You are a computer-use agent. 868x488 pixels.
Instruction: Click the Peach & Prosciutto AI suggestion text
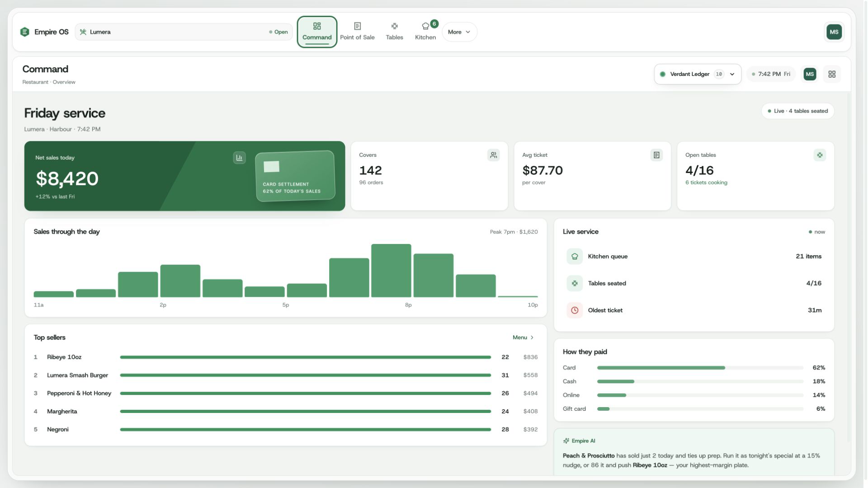click(x=691, y=460)
